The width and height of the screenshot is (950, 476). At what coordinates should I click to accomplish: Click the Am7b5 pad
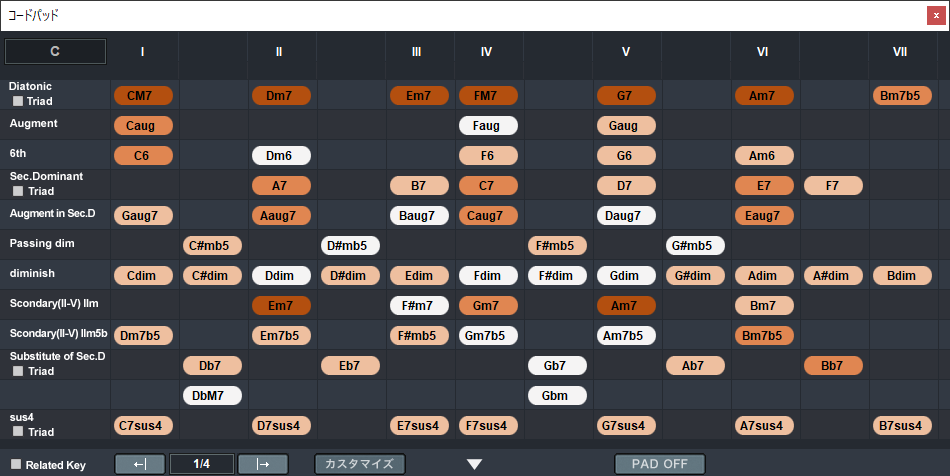point(626,336)
